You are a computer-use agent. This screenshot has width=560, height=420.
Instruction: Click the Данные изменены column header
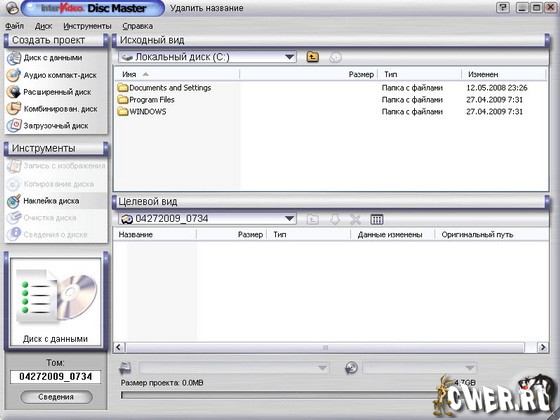coord(393,235)
